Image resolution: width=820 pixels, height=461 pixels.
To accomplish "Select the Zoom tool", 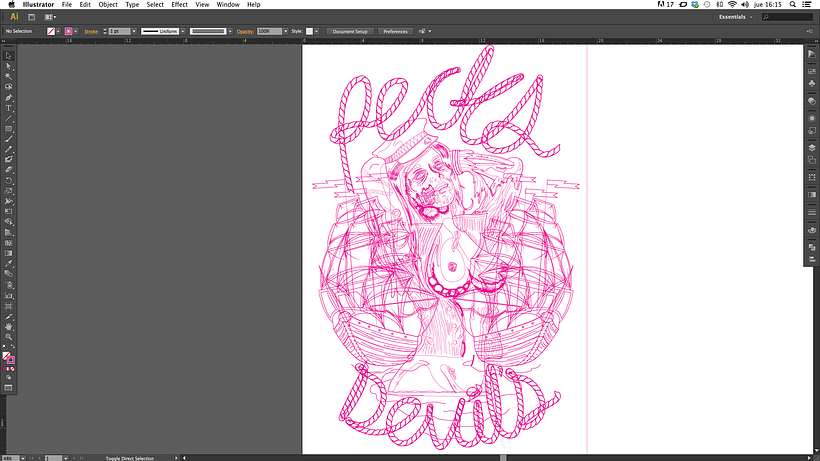I will coord(8,338).
